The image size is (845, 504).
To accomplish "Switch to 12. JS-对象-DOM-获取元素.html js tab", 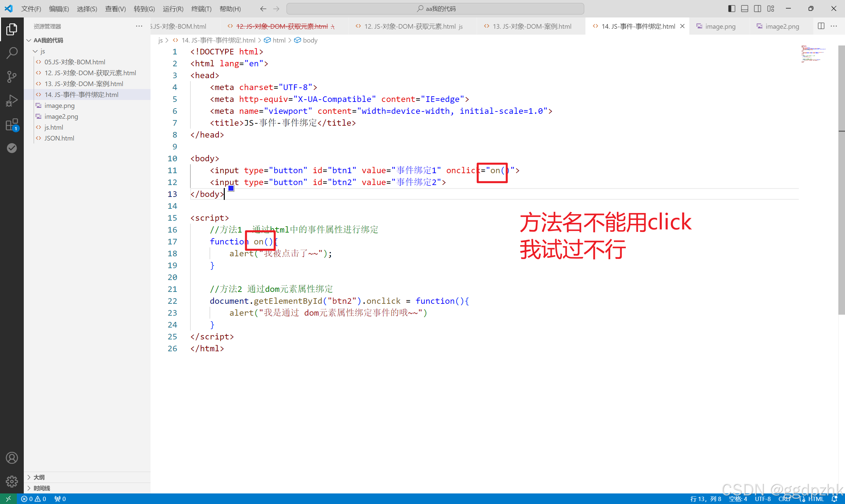I will point(413,26).
